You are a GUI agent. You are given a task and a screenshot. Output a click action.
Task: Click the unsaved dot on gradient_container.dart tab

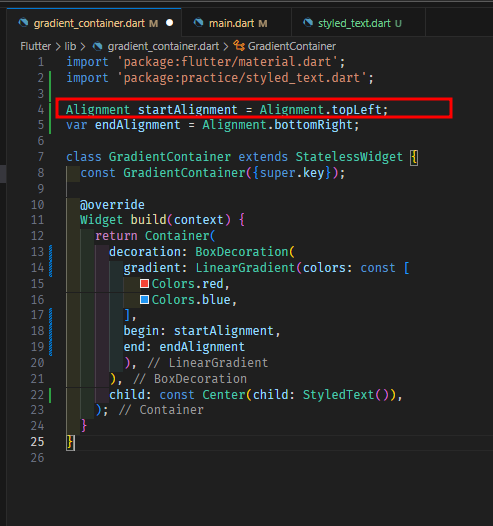coord(169,23)
